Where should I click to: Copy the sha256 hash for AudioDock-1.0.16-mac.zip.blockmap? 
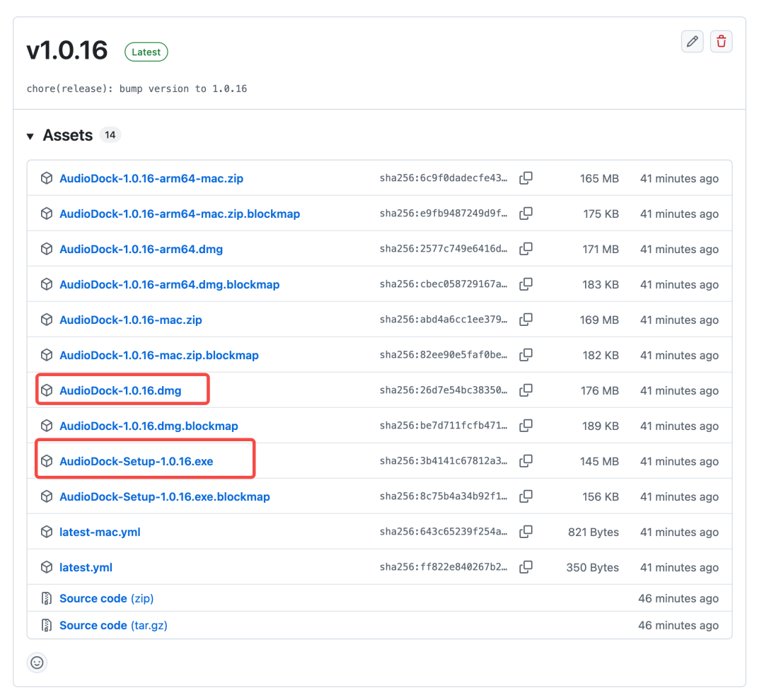click(x=526, y=355)
